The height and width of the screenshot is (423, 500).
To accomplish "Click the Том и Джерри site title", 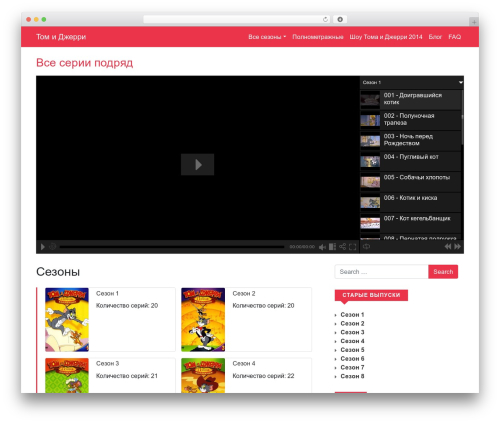I will [61, 37].
